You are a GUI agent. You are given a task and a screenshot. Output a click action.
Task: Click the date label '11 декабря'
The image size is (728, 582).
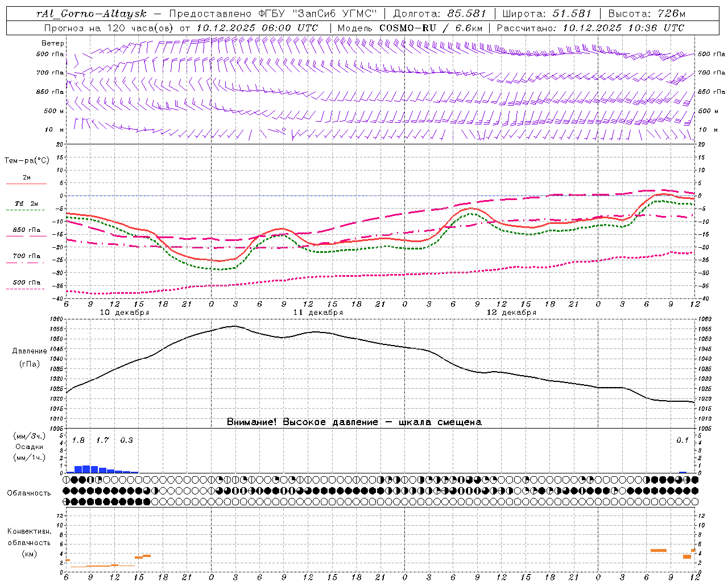[x=318, y=313]
